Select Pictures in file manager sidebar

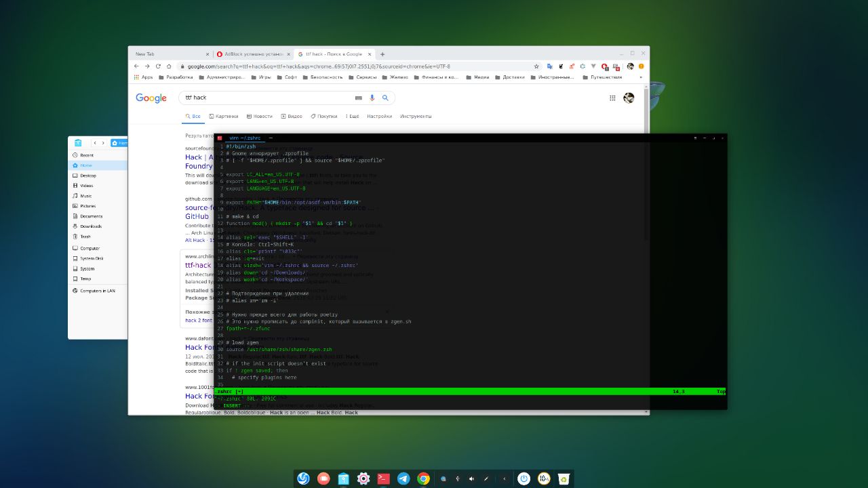point(98,206)
